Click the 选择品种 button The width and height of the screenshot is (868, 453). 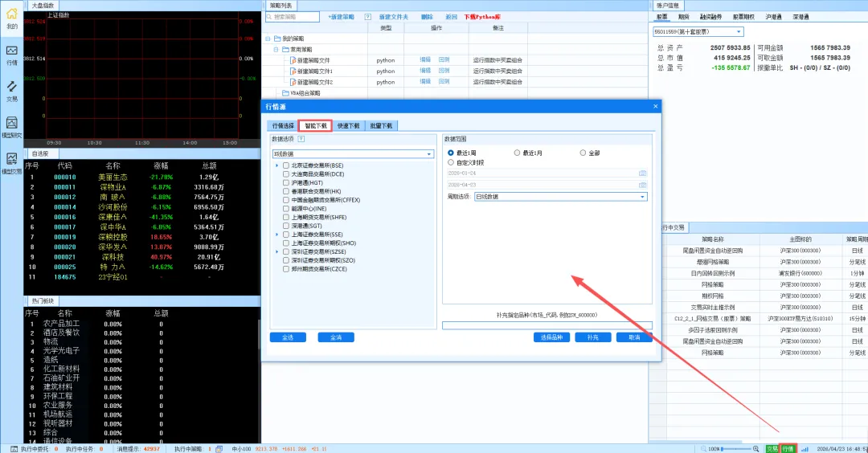pos(551,337)
